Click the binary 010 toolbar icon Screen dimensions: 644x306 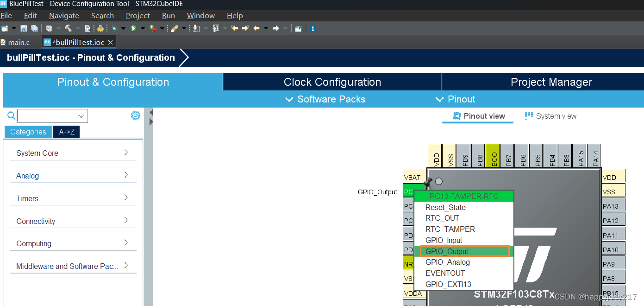click(x=88, y=28)
